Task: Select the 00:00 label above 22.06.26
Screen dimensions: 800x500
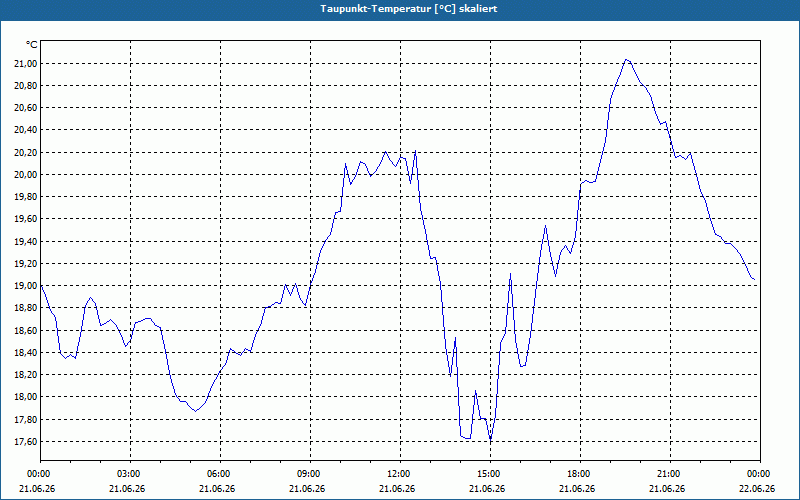Action: pyautogui.click(x=760, y=474)
